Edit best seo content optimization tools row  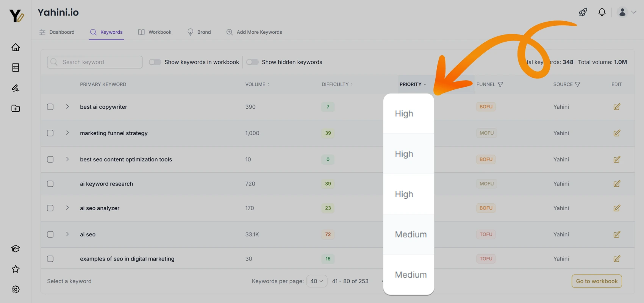point(617,159)
